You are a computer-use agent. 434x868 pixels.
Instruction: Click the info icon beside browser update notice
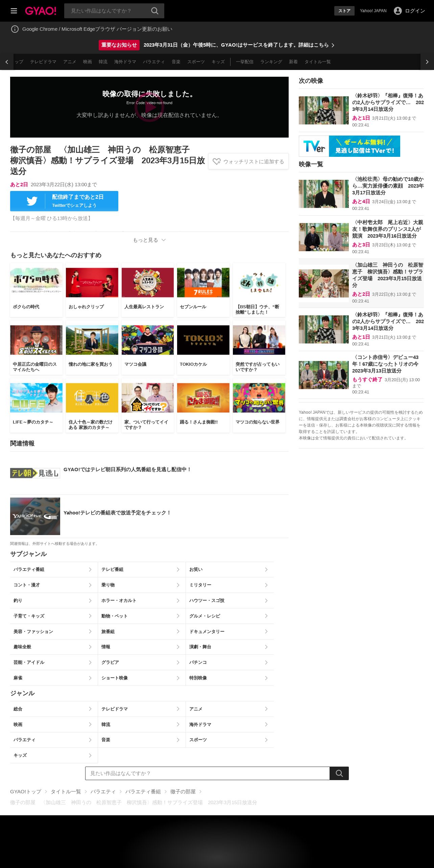pos(15,29)
